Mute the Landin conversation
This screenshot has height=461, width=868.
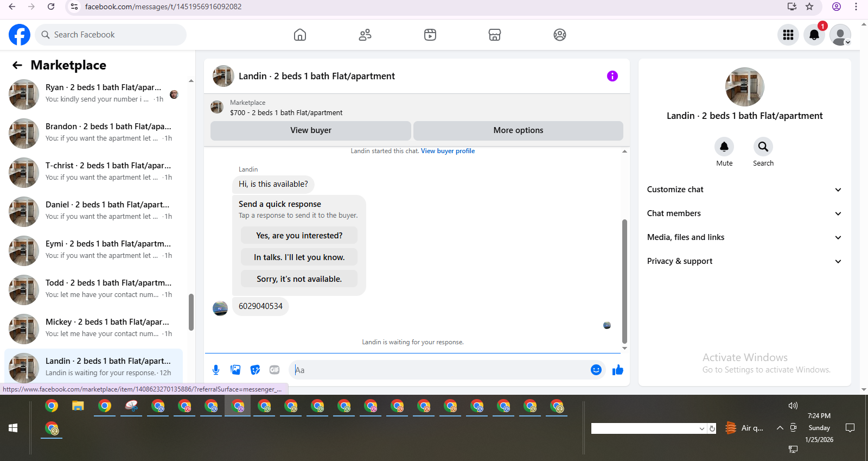pyautogui.click(x=724, y=147)
